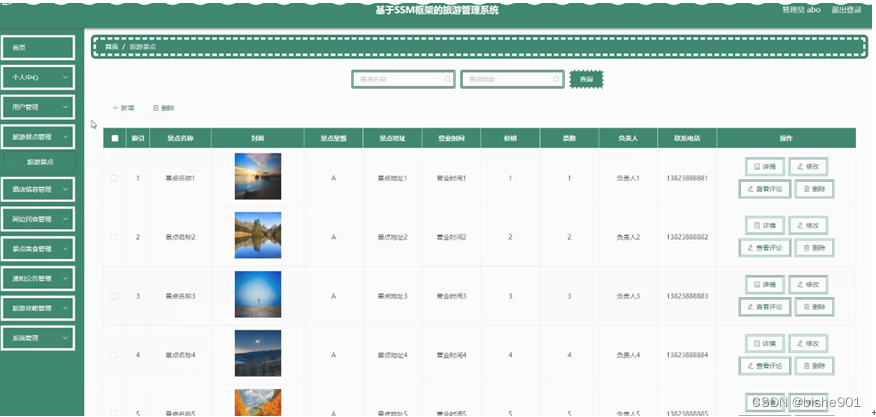Click 删除 trash for 景点名称4 row
This screenshot has width=876, height=417.
coord(814,366)
